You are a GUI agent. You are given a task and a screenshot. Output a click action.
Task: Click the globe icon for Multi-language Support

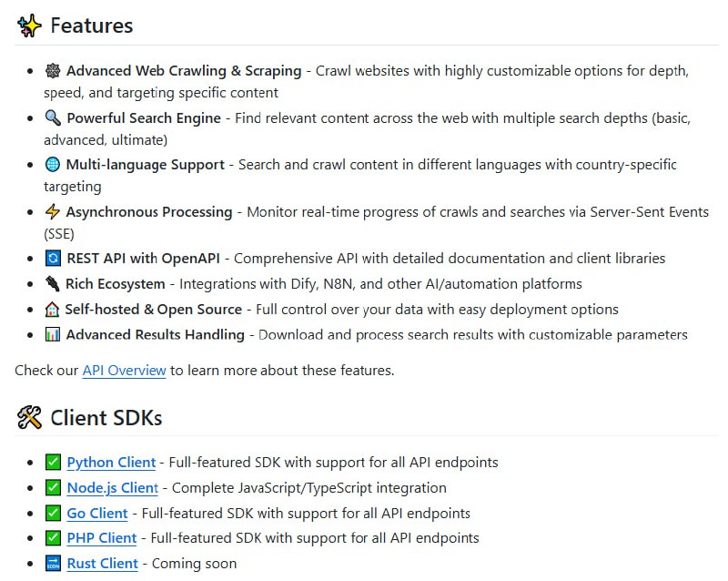53,166
